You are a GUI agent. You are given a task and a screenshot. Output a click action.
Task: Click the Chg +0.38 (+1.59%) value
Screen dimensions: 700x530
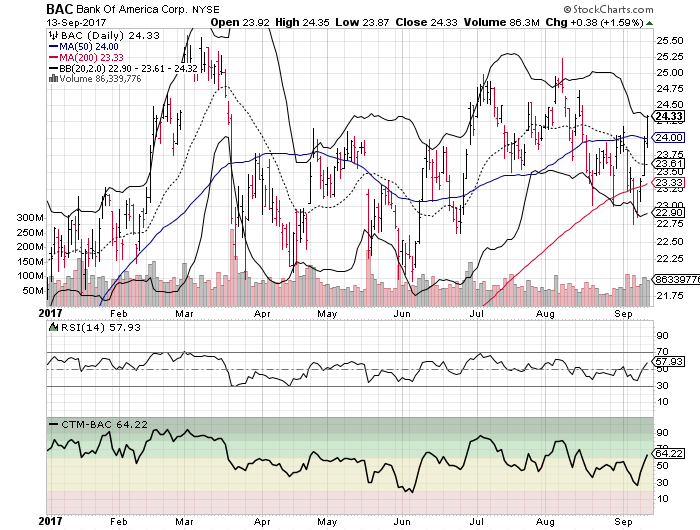point(595,22)
